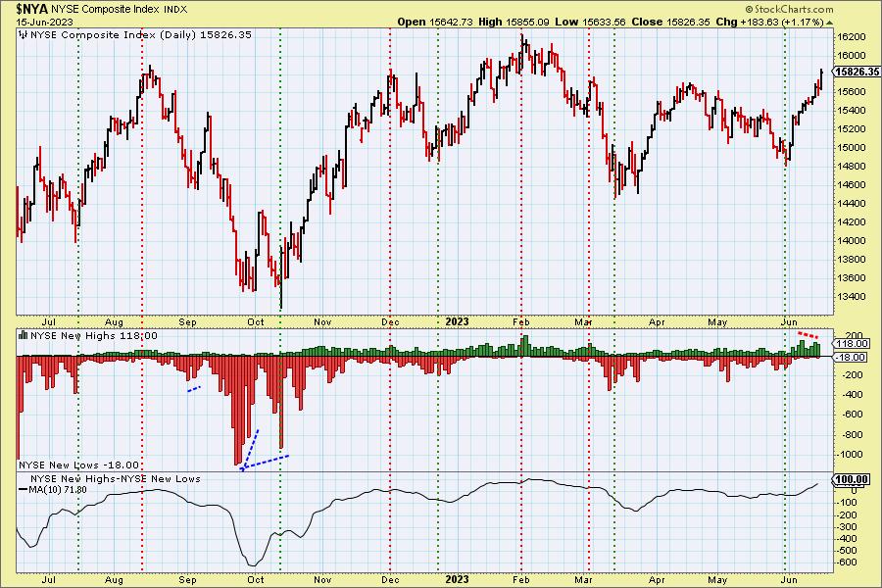Click 'Aug' on the price panel date axis
882x588 pixels.
pos(114,322)
